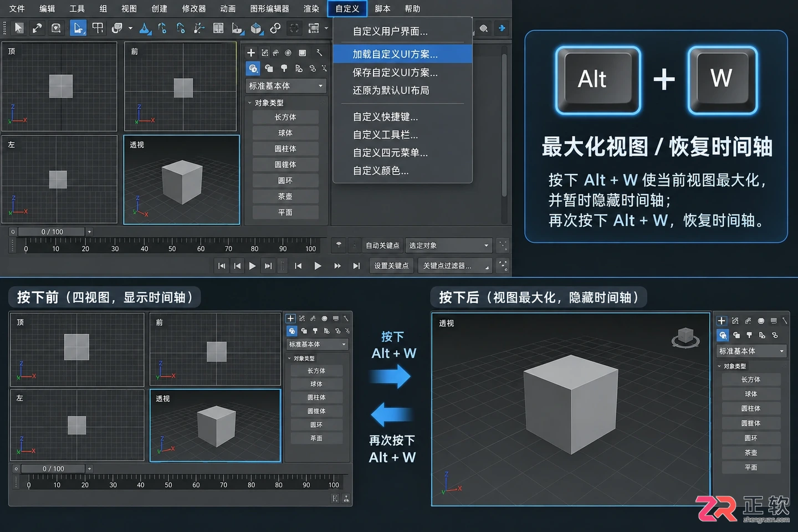Screen dimensions: 798x532
Task: Click the 0 / 100 time slider in 按下前 panel
Action: point(53,469)
